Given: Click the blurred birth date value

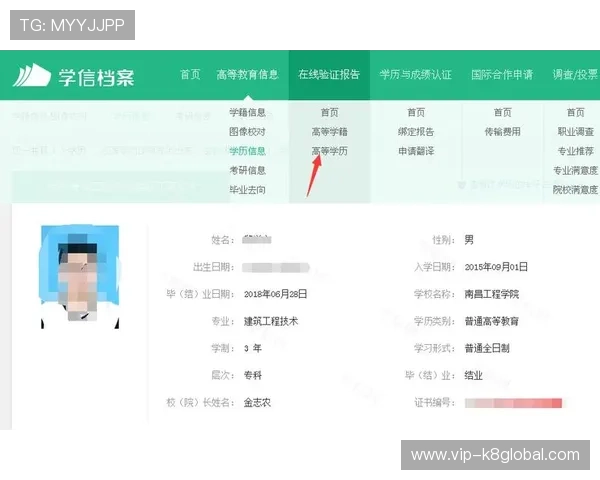Looking at the screenshot, I should click(276, 267).
